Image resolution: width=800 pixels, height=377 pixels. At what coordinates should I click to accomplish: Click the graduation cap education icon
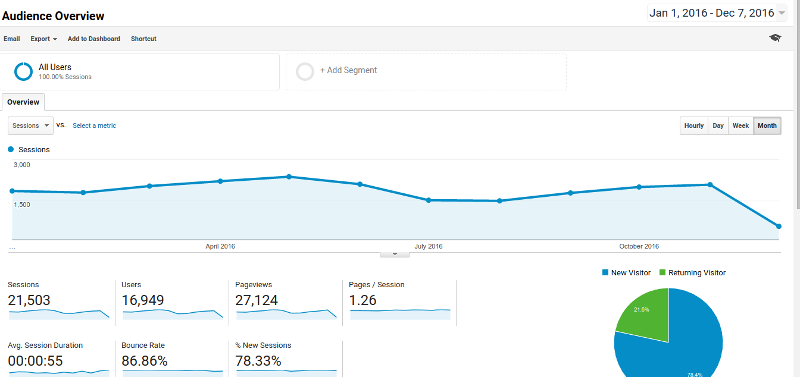pos(775,38)
